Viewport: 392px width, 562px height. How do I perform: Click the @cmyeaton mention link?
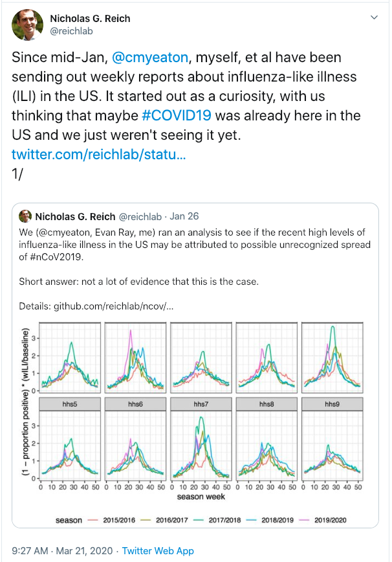[150, 58]
